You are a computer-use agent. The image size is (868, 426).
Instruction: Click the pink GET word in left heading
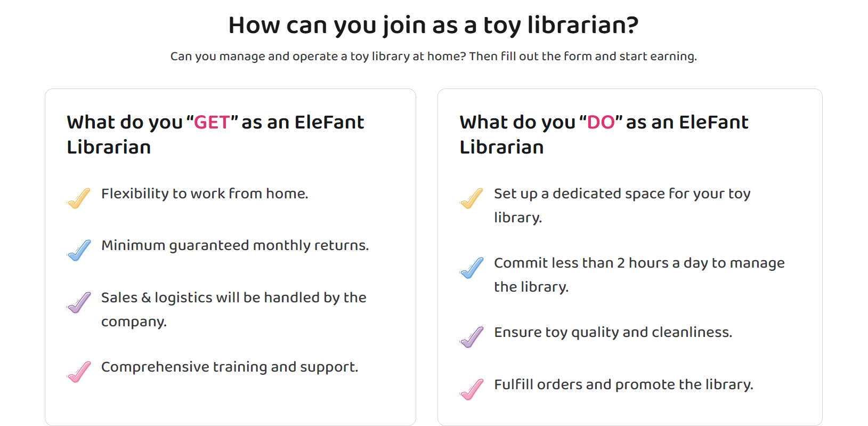click(x=212, y=122)
